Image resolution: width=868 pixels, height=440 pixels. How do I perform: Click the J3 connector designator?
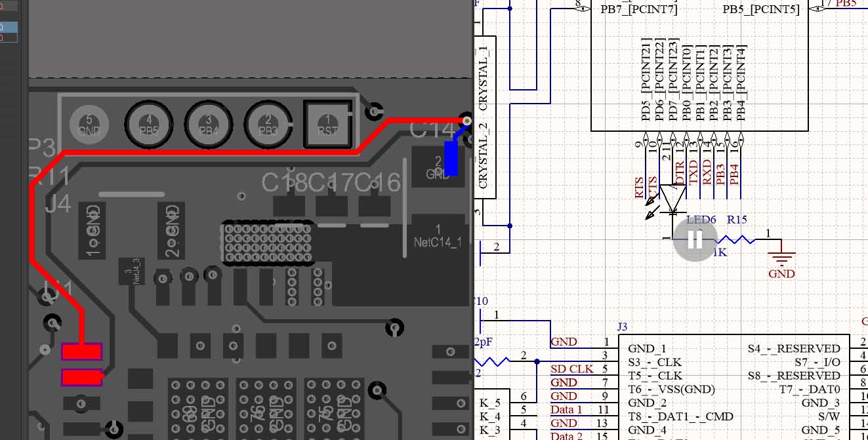point(622,326)
